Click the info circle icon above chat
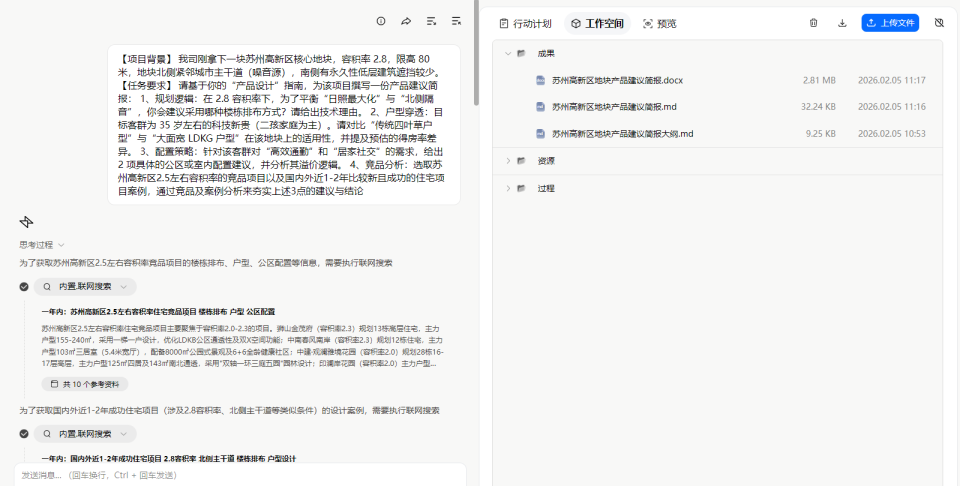The image size is (960, 486). pos(381,21)
